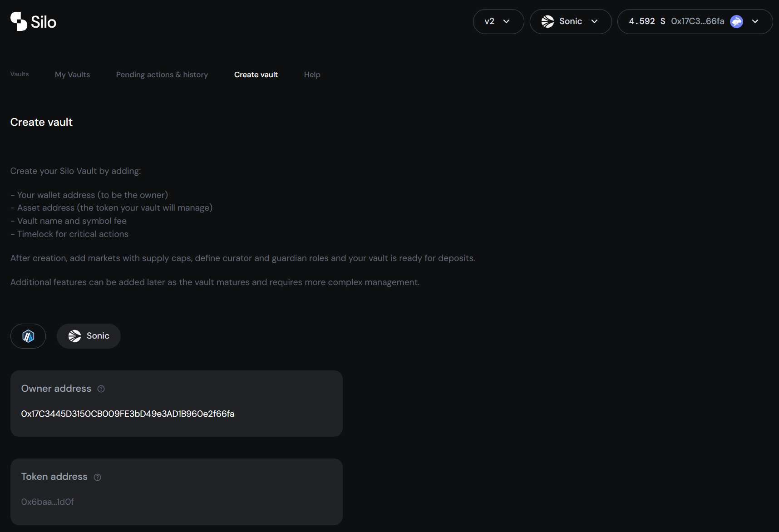Click the Silo logo
This screenshot has width=779, height=532.
click(x=32, y=21)
